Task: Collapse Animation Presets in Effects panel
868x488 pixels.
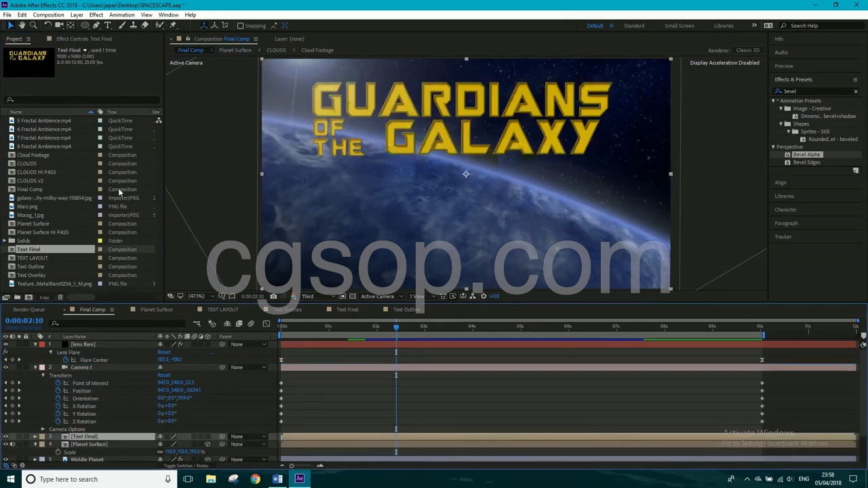Action: pyautogui.click(x=773, y=101)
